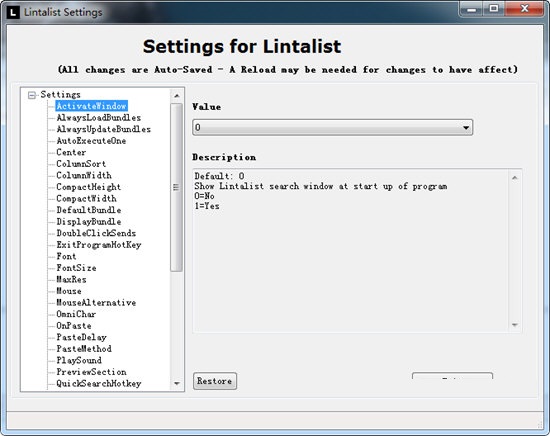Viewport: 550px width, 436px height.
Task: Click the settings tree scrollbar thumb
Action: pos(176,187)
